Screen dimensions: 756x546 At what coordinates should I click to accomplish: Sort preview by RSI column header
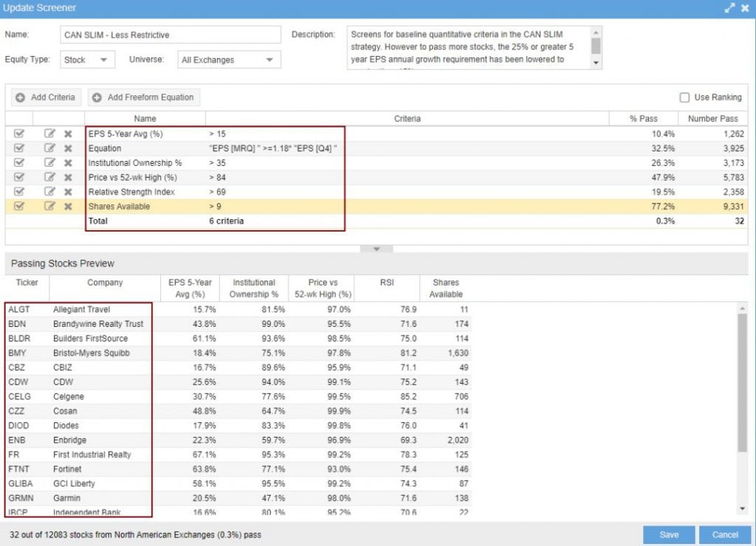(x=387, y=288)
